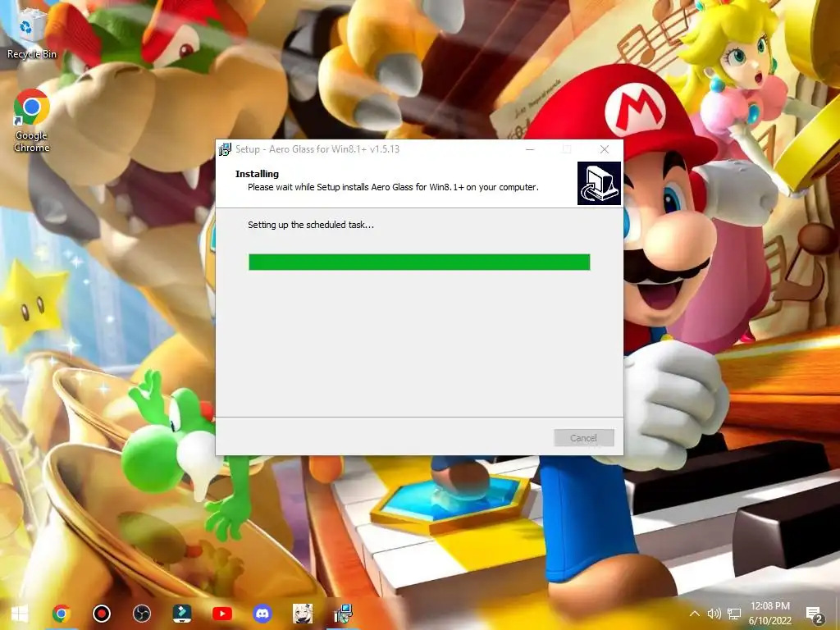Open the network status tray icon
The image size is (840, 630).
click(x=734, y=614)
